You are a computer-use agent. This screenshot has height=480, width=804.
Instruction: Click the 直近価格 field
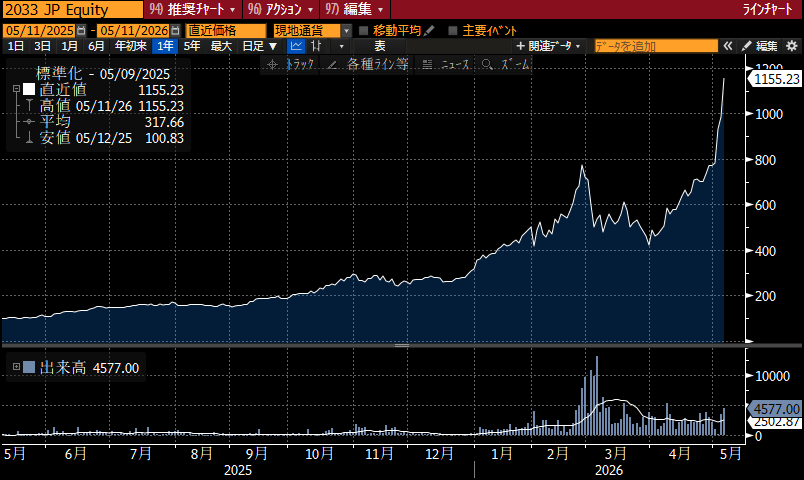[226, 31]
